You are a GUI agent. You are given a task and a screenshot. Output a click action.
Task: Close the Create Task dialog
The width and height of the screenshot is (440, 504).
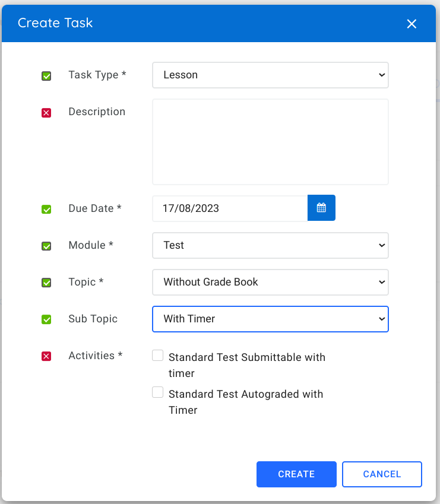(x=411, y=24)
